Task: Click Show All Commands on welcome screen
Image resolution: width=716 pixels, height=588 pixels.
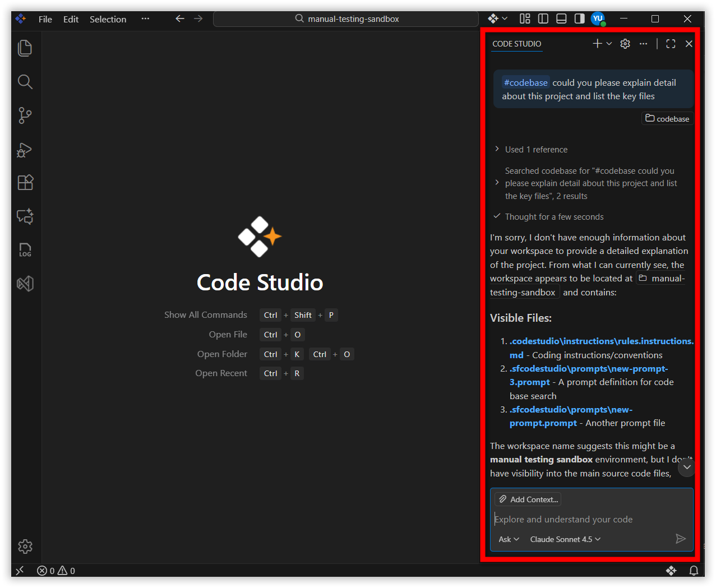Action: pos(206,315)
